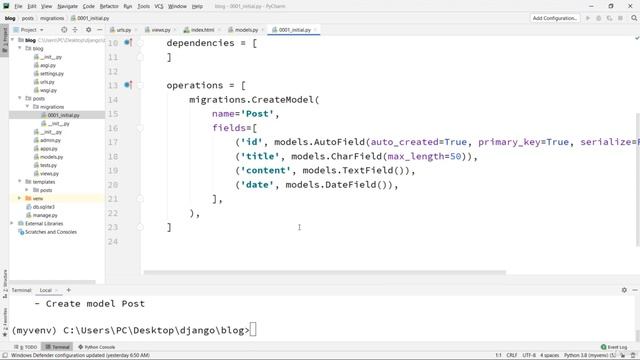Viewport: 640px width, 360px height.
Task: Click the locate/scroll-from-source target icon
Action: point(64,30)
